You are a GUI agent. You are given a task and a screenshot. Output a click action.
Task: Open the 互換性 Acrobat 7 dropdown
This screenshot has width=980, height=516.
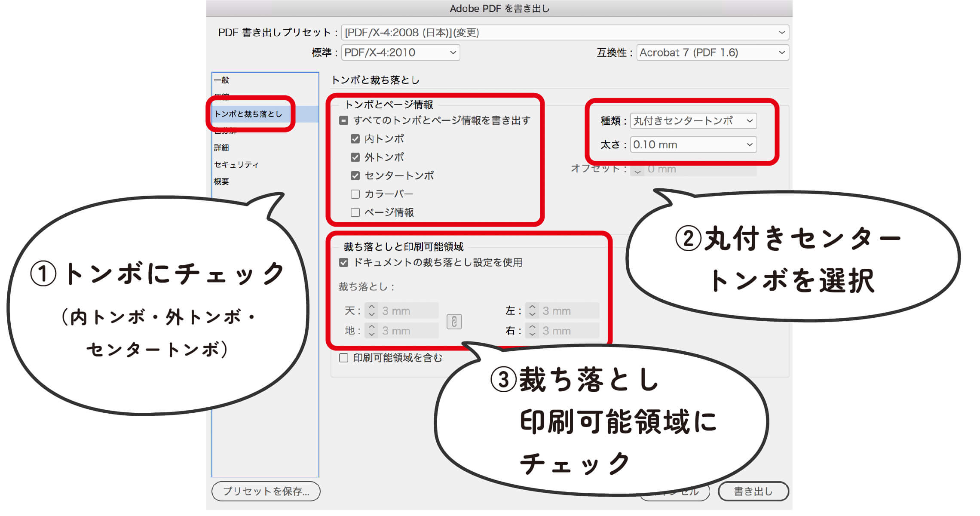[x=713, y=52]
